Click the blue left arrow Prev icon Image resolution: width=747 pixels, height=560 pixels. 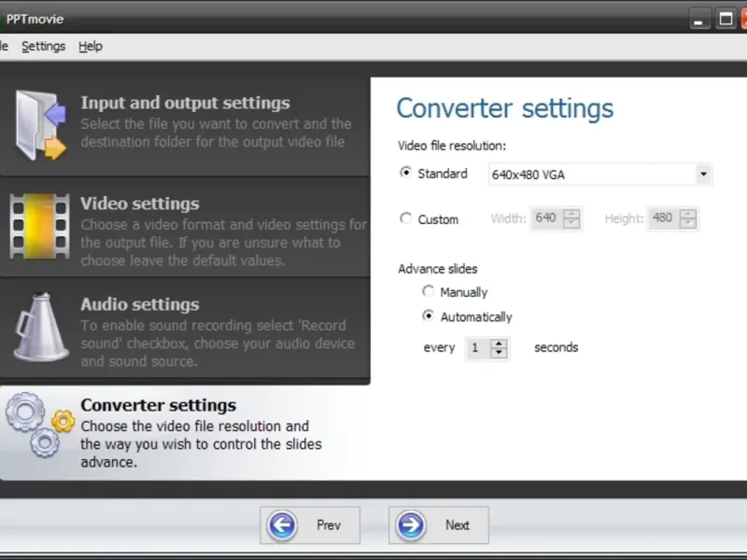[282, 525]
